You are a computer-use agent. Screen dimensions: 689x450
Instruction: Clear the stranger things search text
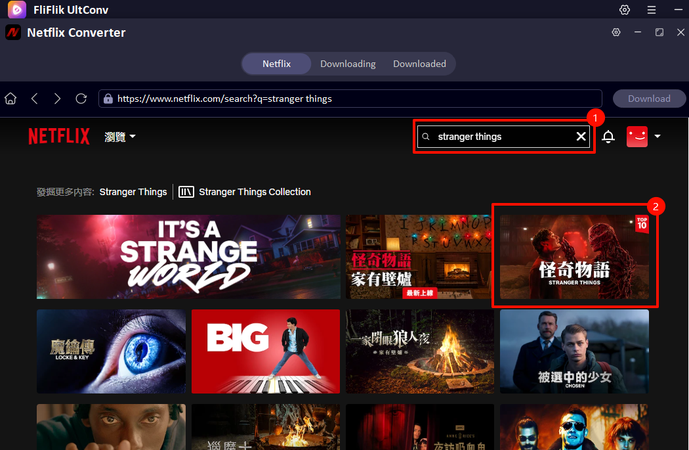coord(581,137)
